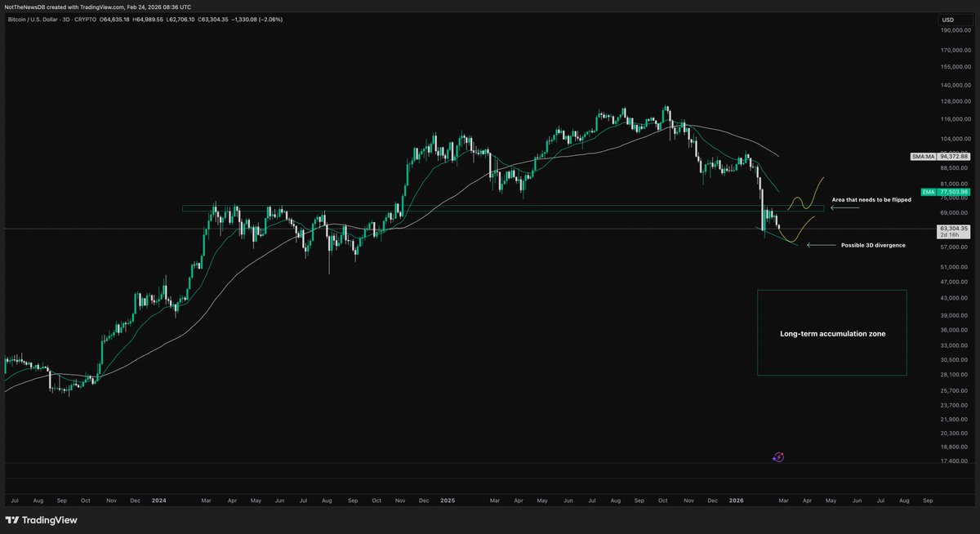This screenshot has height=534, width=980.
Task: Click the purple lightning event icon
Action: (778, 457)
